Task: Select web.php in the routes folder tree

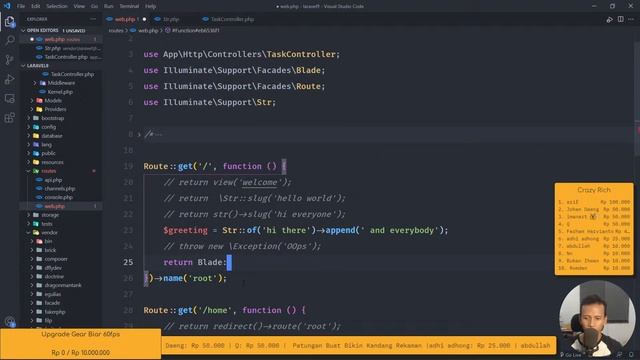Action: coord(55,206)
